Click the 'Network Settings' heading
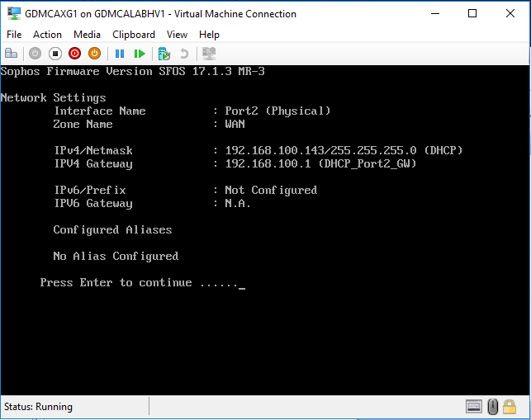The image size is (531, 420). tap(53, 98)
